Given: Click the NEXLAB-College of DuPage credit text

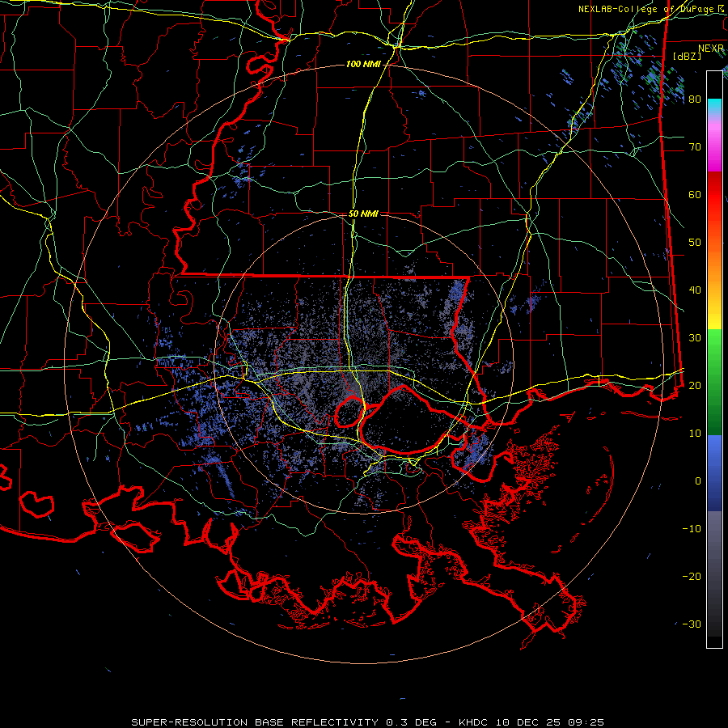Looking at the screenshot, I should (x=652, y=9).
